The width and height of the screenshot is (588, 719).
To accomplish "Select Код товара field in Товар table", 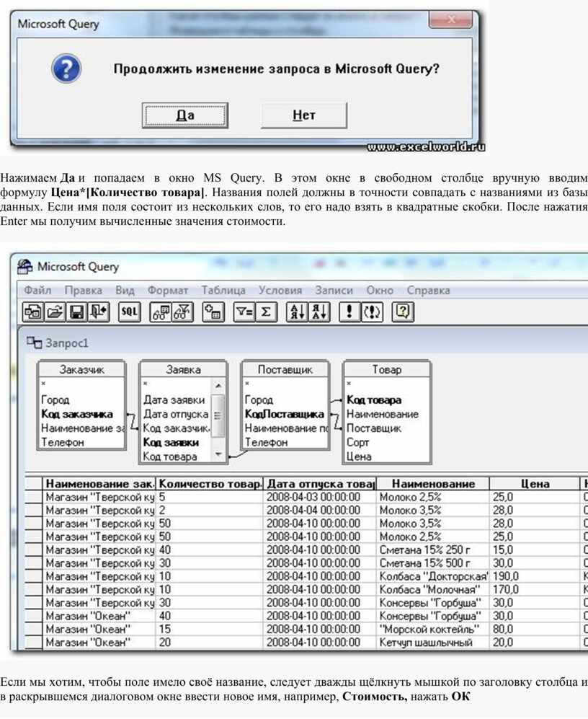I will [373, 400].
